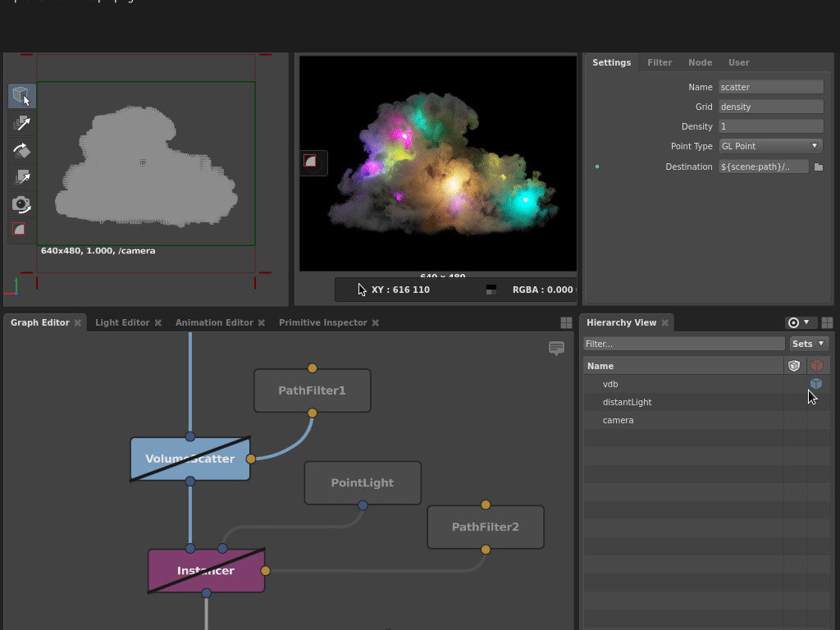Click the PointLight output plug
Image resolution: width=840 pixels, height=630 pixels.
tap(363, 505)
